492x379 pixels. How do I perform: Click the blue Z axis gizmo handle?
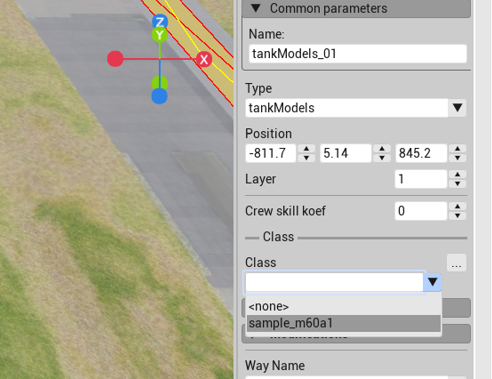[x=160, y=22]
